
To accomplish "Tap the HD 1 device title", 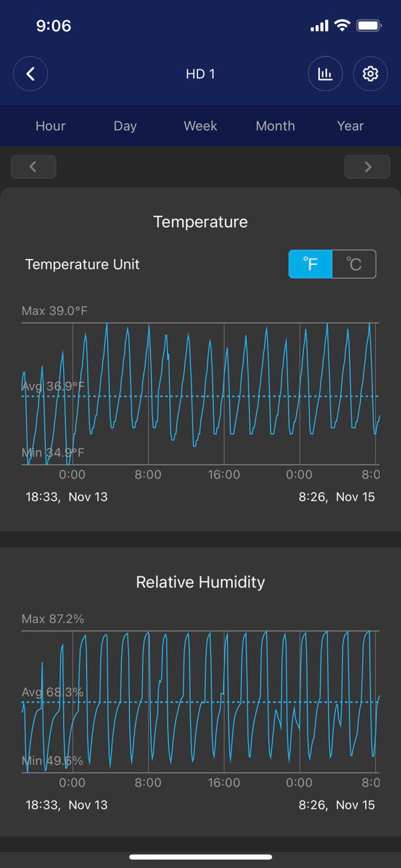I will click(x=200, y=74).
